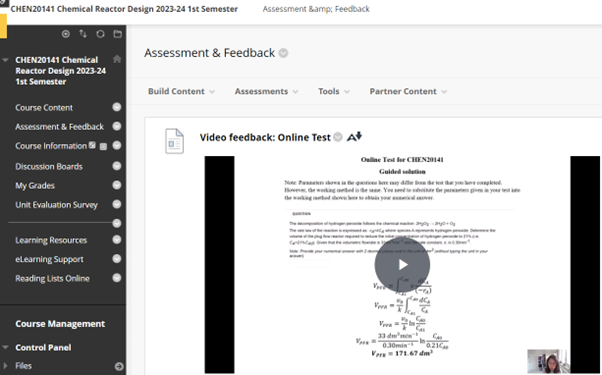602x375 pixels.
Task: Click the Video feedback: Online Test title
Action: pos(265,137)
